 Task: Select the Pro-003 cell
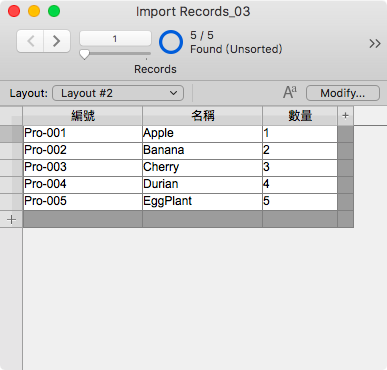(83, 167)
